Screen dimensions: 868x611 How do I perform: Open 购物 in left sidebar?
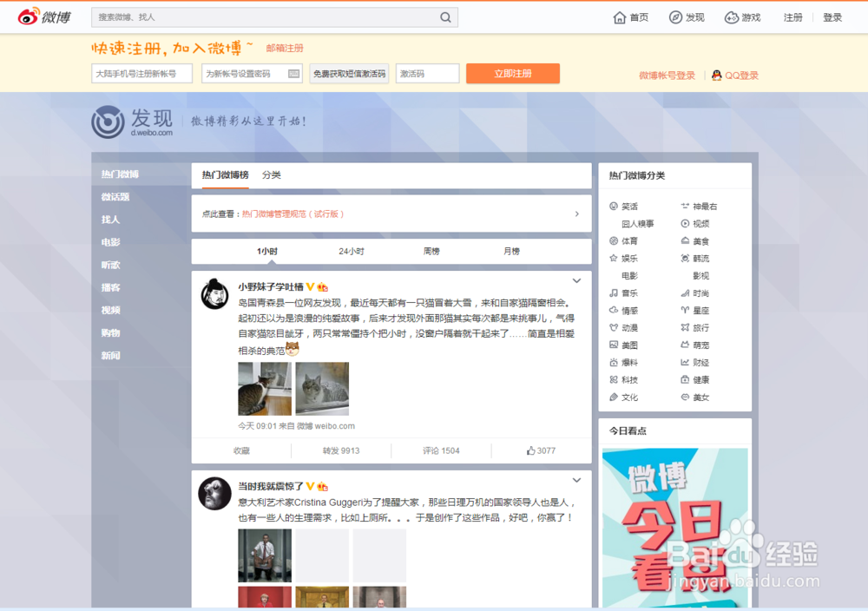pos(110,332)
